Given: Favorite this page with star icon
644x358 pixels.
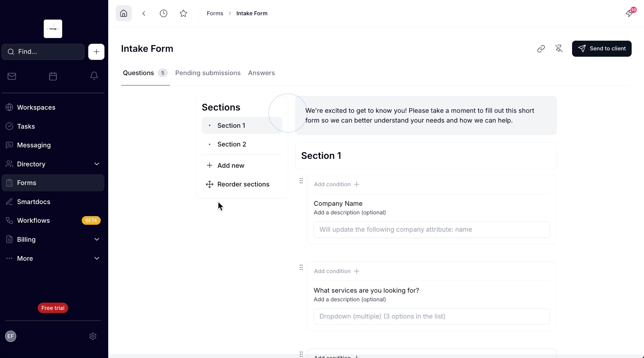Looking at the screenshot, I should pyautogui.click(x=184, y=13).
